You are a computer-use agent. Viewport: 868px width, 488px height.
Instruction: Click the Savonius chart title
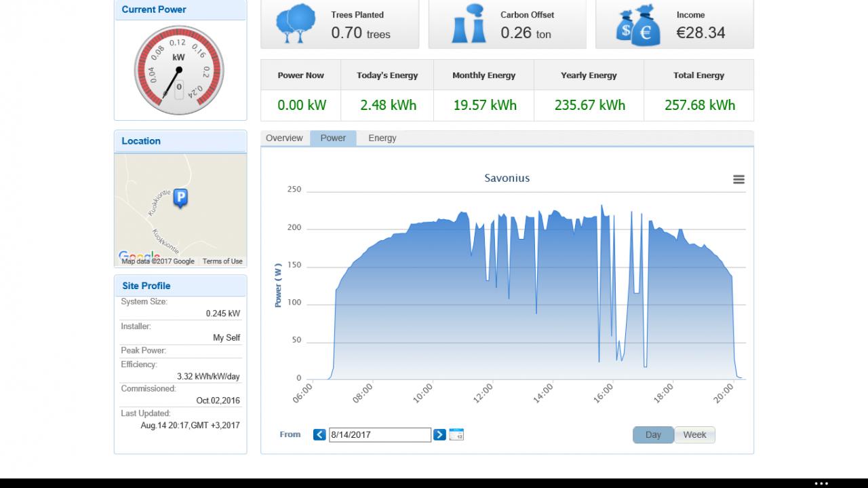click(x=507, y=178)
